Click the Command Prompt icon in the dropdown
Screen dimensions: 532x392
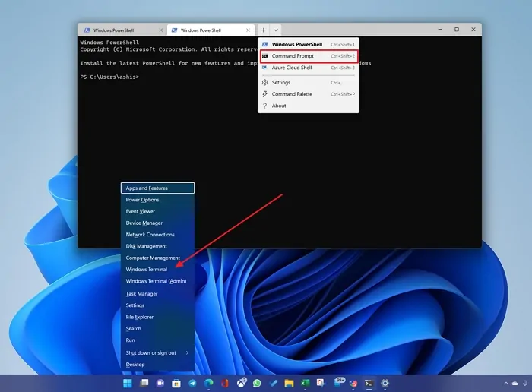(265, 56)
